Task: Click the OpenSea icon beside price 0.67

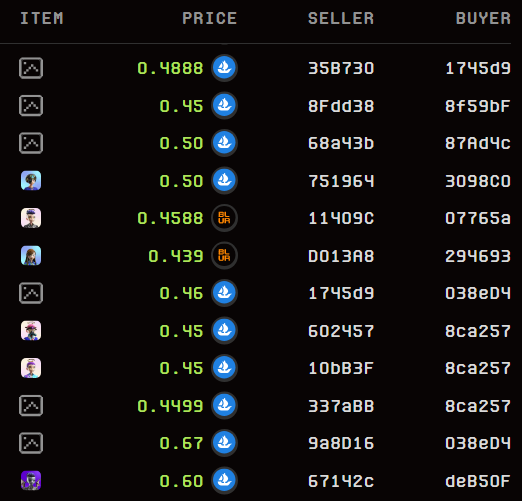Action: [x=224, y=443]
